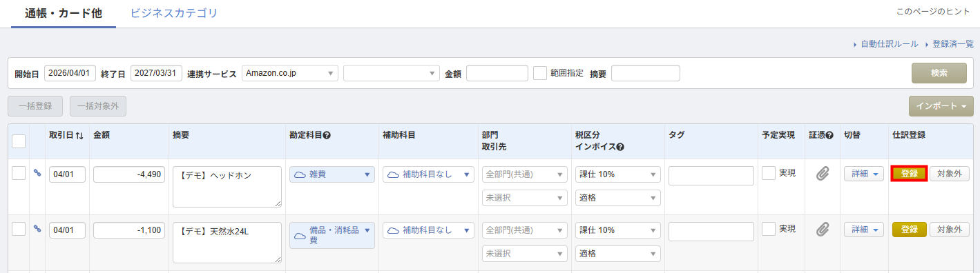Click tag input in ヘッドホン row
980x273 pixels.
click(x=711, y=176)
